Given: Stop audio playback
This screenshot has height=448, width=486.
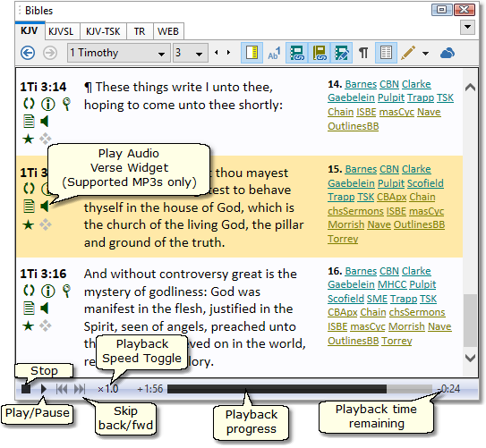Looking at the screenshot, I should 26,389.
